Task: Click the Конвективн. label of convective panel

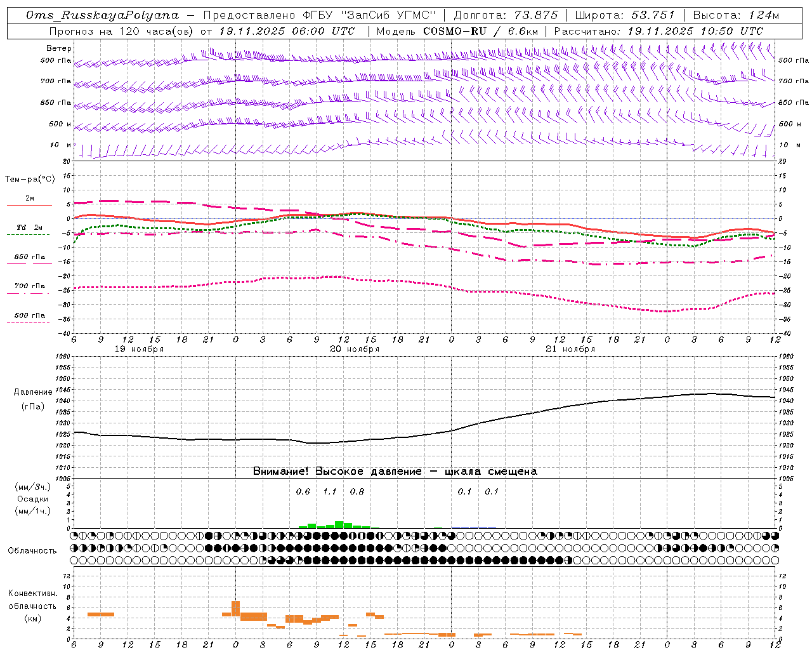Action: click(32, 594)
